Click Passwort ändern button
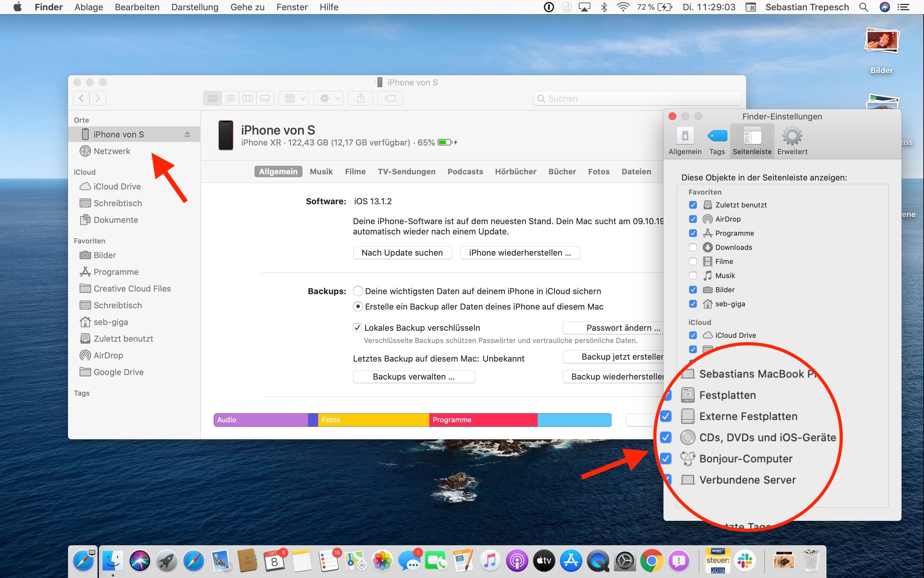Screen dimensions: 924x578 point(613,328)
